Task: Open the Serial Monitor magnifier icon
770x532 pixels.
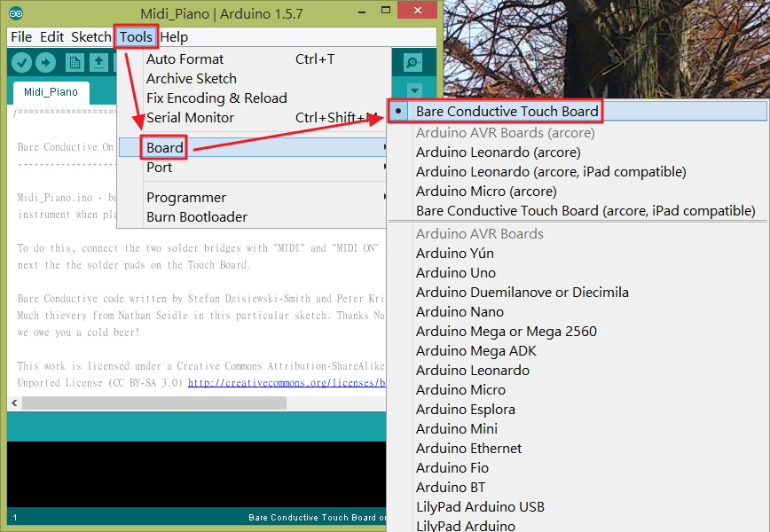Action: click(x=412, y=62)
